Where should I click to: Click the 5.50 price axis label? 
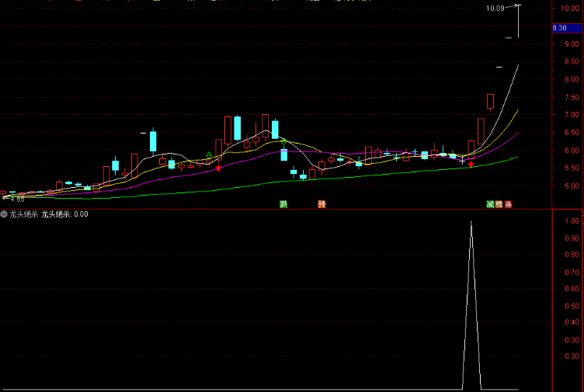(x=572, y=168)
